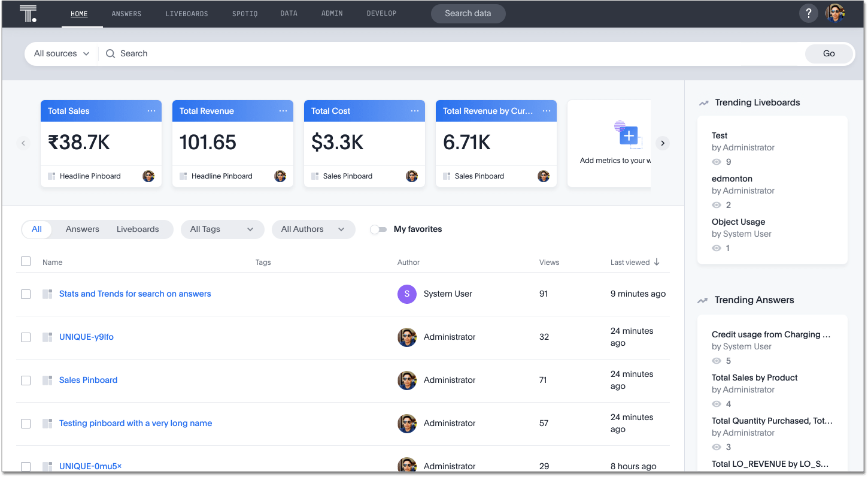Check the select-all checkbox in the table header
This screenshot has width=868, height=477.
pos(26,261)
